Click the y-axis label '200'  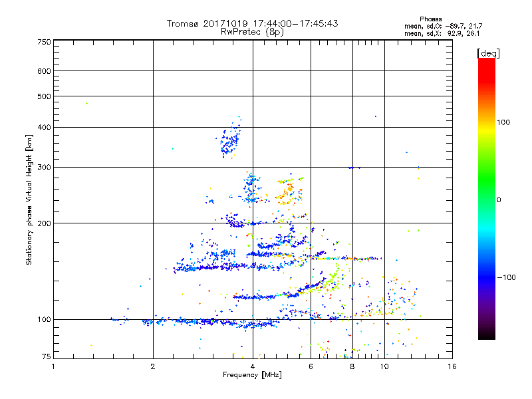[x=44, y=223]
